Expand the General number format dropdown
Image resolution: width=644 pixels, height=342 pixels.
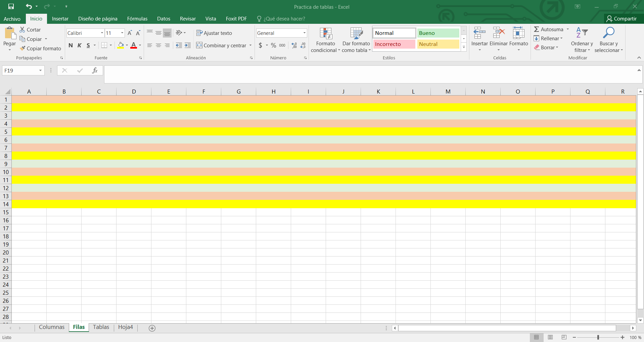pos(304,33)
